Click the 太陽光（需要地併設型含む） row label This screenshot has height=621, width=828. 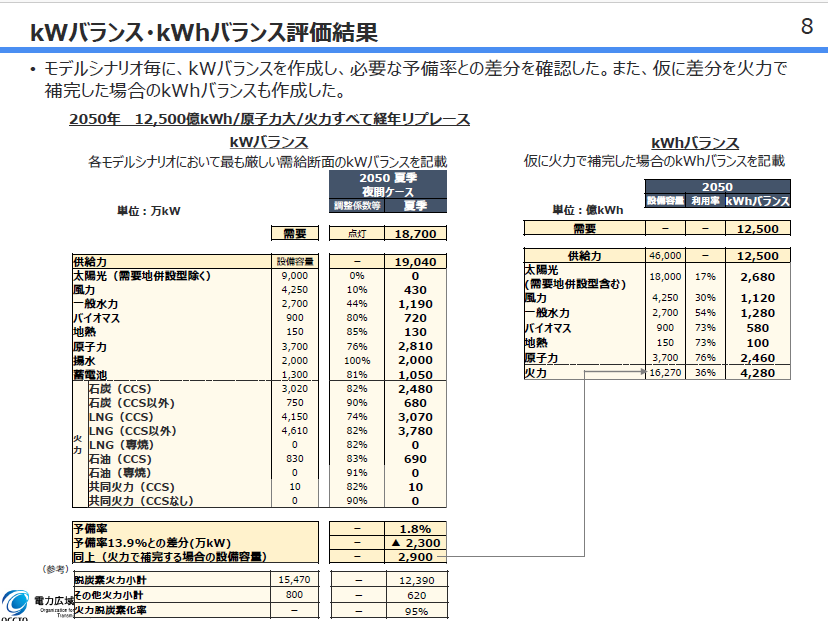click(575, 277)
